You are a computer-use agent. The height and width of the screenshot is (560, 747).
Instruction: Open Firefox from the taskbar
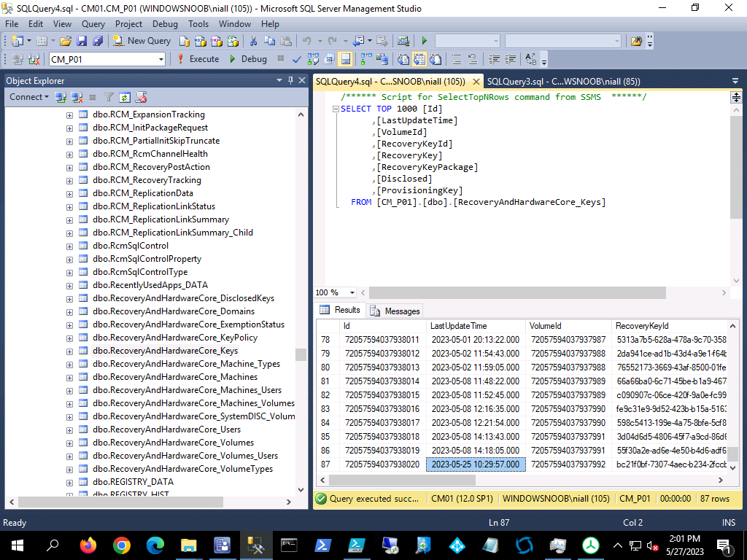click(x=88, y=545)
